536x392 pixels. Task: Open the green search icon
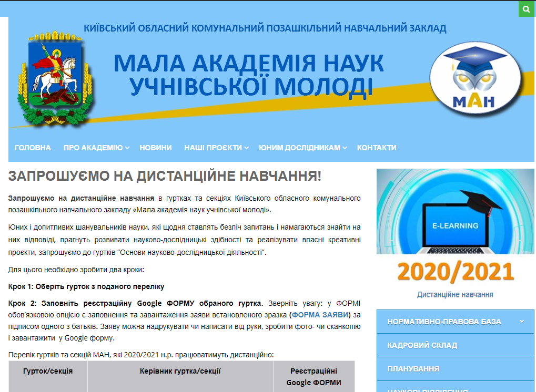[527, 9]
